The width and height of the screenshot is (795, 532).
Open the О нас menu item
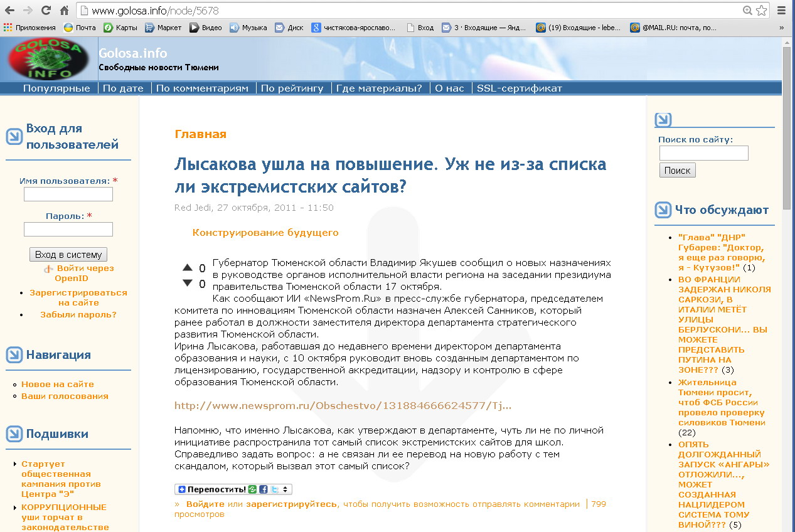(x=449, y=88)
